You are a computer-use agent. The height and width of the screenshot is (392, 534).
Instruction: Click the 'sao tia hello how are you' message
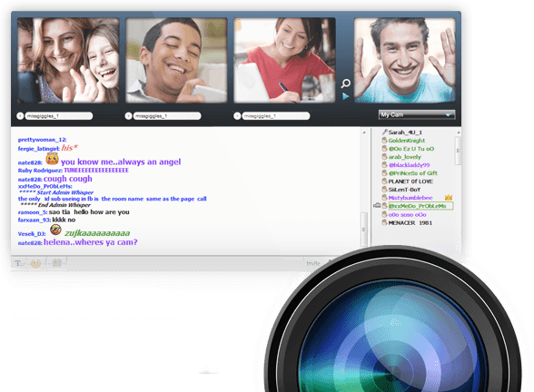[89, 212]
